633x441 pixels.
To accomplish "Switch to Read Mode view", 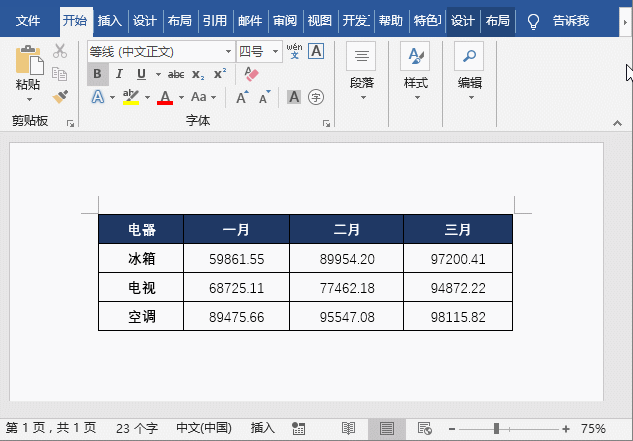I will coord(348,428).
